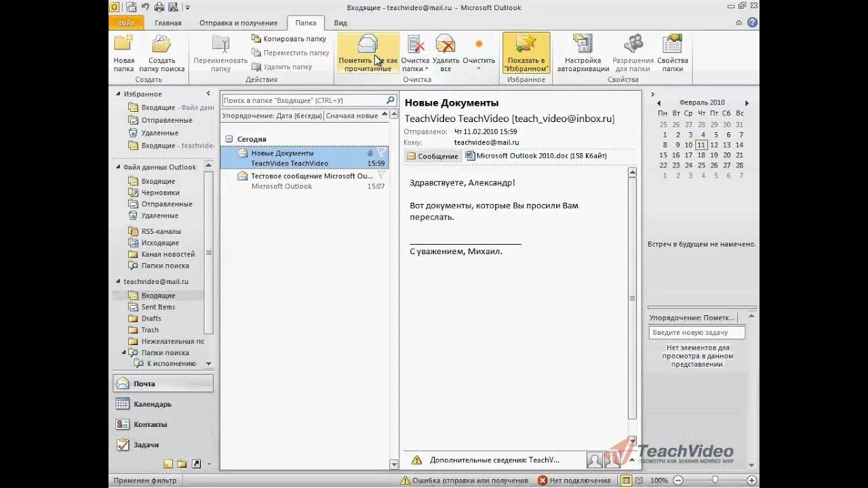The height and width of the screenshot is (488, 868).
Task: Click the Folder list icon below navigation buttons
Action: click(182, 464)
